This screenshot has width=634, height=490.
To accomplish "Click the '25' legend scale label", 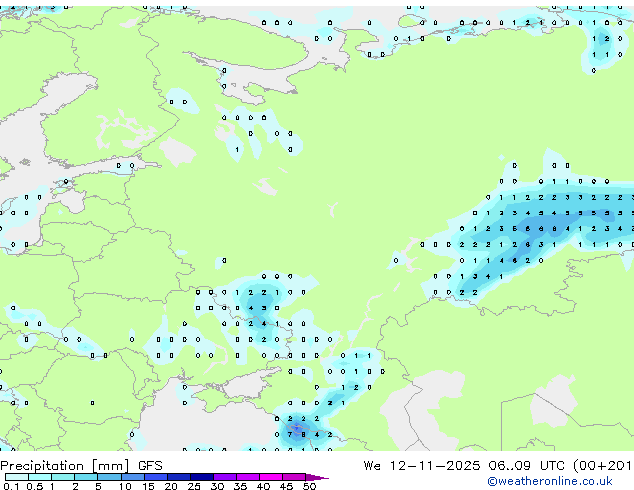I will click(x=194, y=486).
